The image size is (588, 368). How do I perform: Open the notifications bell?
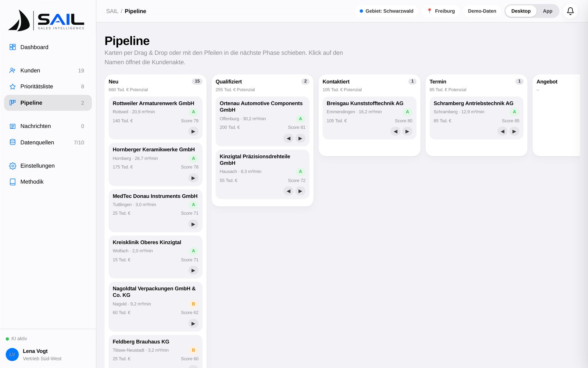pos(570,11)
